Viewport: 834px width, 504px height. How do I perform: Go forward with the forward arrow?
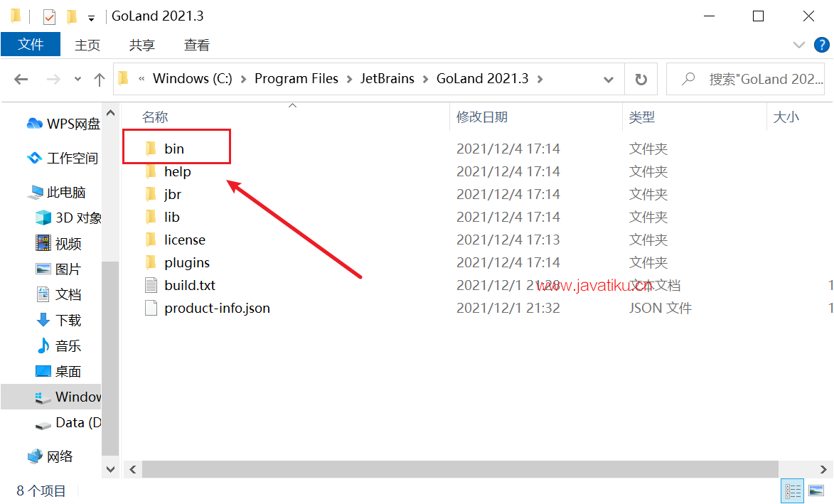[x=53, y=79]
